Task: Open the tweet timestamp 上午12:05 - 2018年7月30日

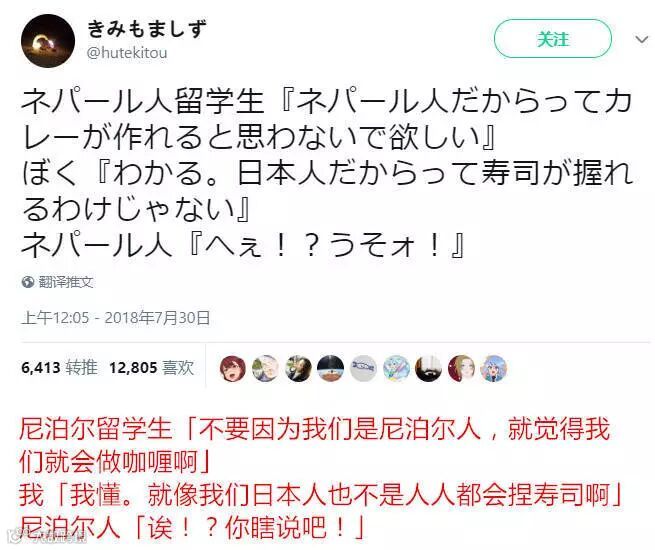Action: pos(116,318)
